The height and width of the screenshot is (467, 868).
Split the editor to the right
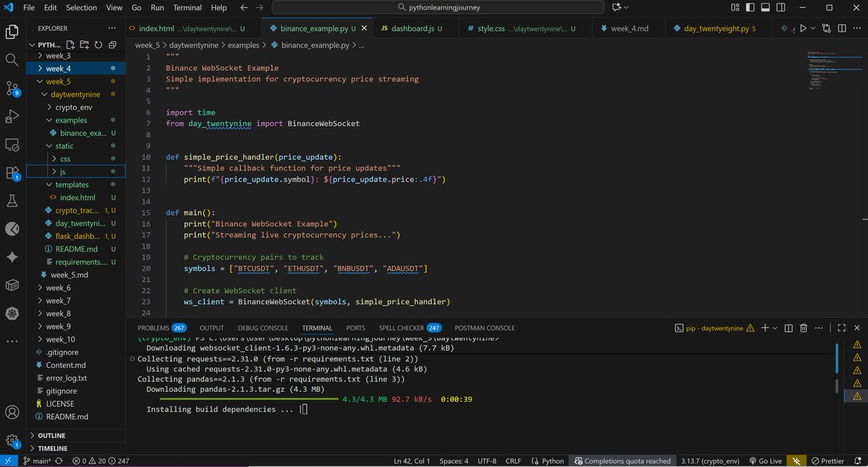tap(841, 29)
